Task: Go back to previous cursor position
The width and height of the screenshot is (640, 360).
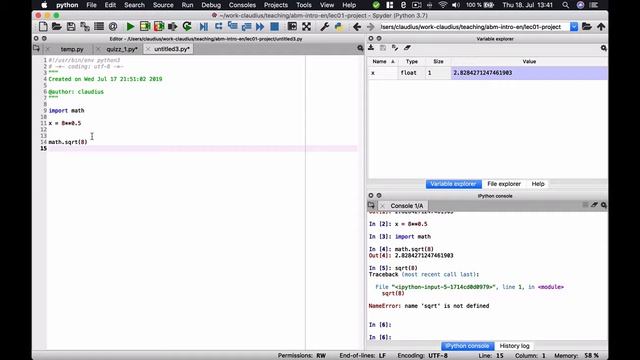Action: pos(357,27)
